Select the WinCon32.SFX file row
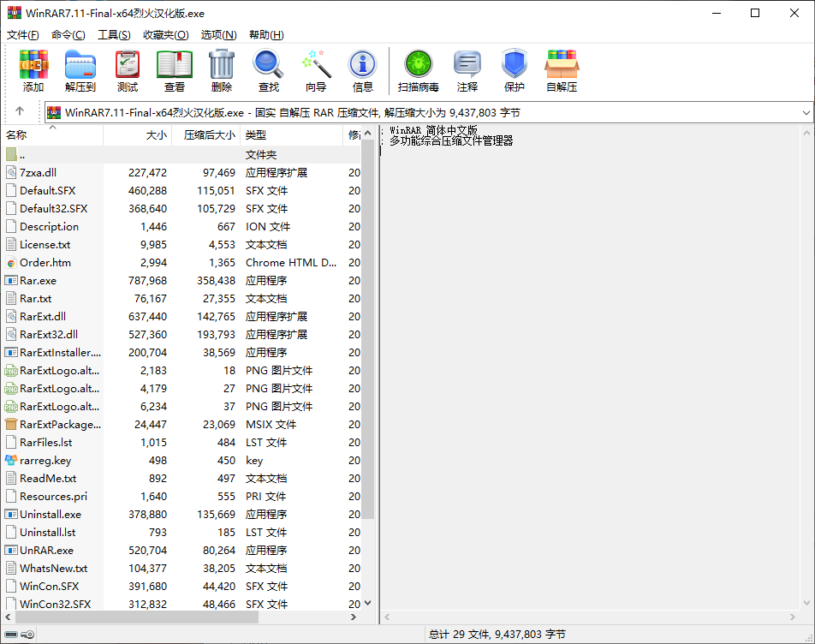This screenshot has height=644, width=815. 181,604
